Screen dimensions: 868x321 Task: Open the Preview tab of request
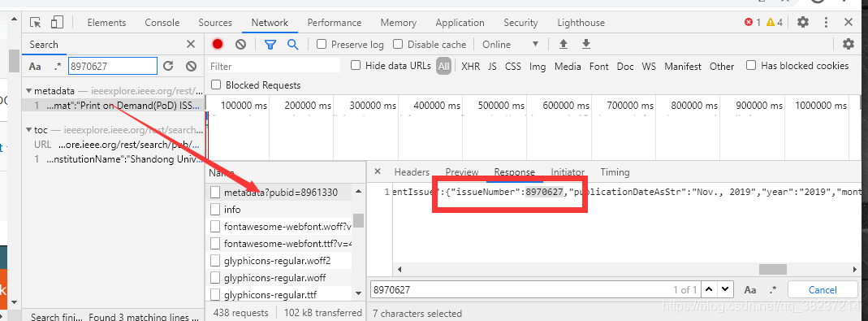(x=462, y=172)
